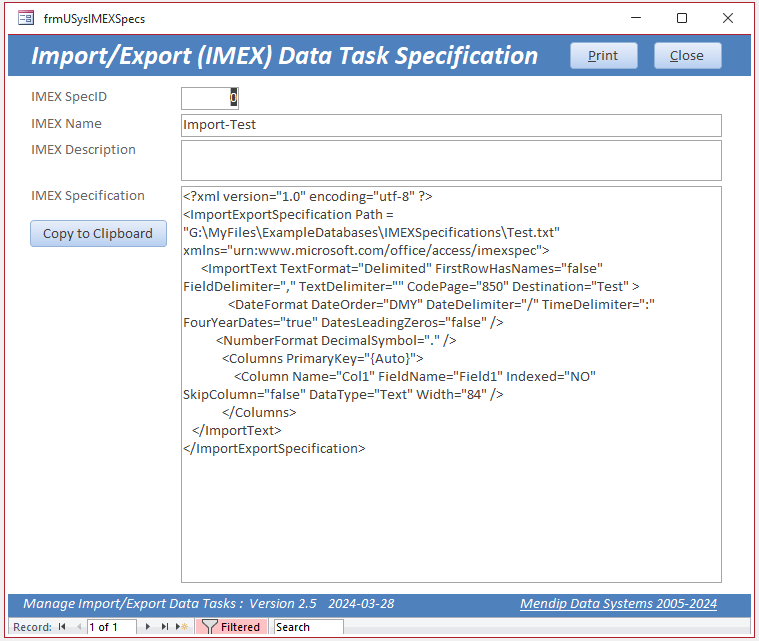Click the IMEX Name field Import-Test
759x641 pixels.
(x=451, y=125)
